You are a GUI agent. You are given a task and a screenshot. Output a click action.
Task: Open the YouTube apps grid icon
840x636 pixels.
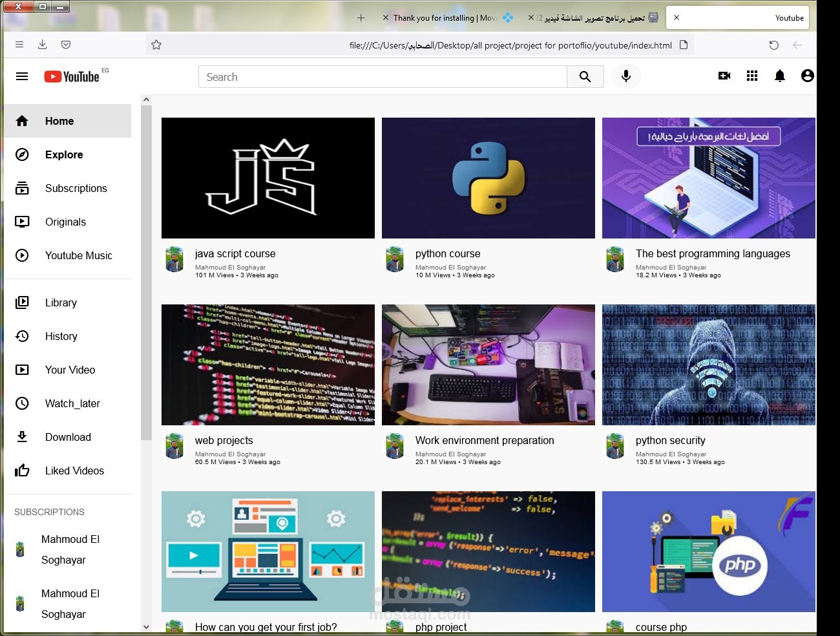point(752,76)
